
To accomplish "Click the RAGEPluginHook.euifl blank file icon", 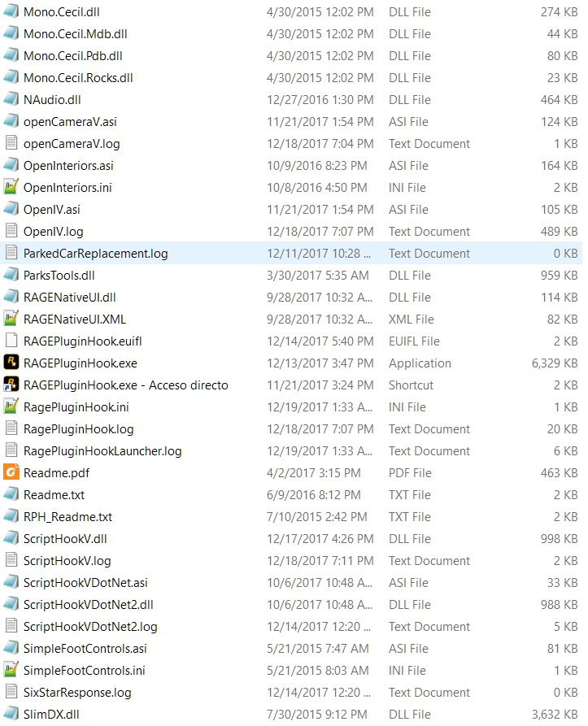I will point(11,341).
